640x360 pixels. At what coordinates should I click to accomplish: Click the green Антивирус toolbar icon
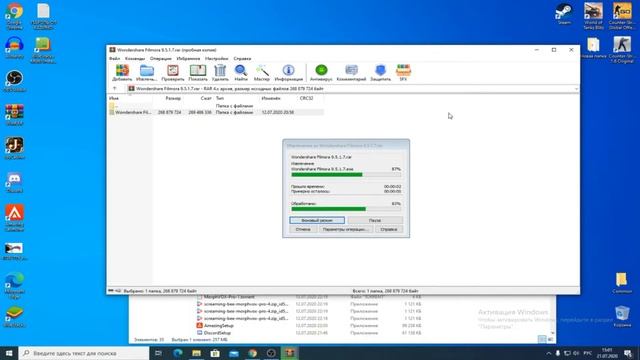pos(321,73)
